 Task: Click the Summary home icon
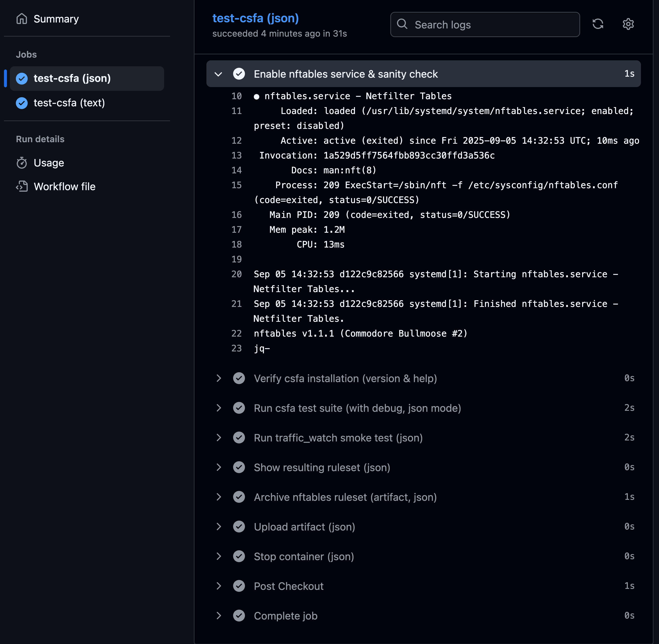[x=22, y=19]
